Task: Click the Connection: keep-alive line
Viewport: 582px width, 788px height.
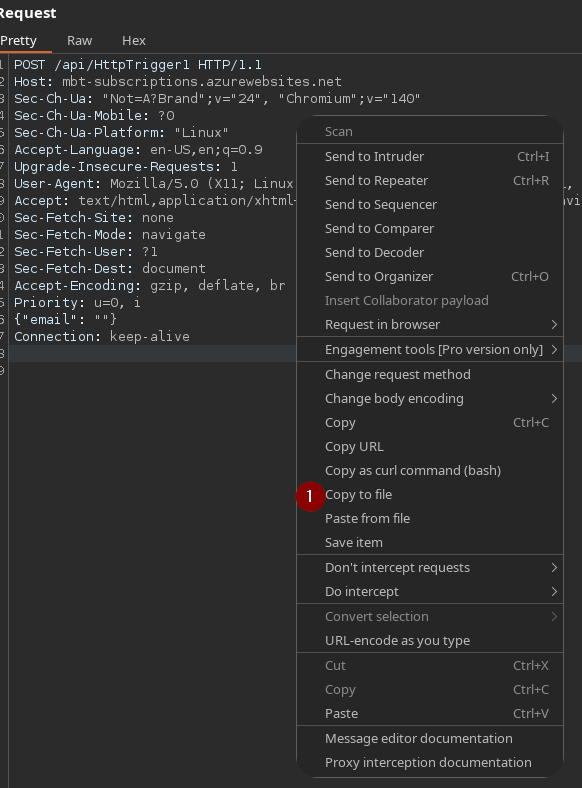Action: [x=102, y=337]
